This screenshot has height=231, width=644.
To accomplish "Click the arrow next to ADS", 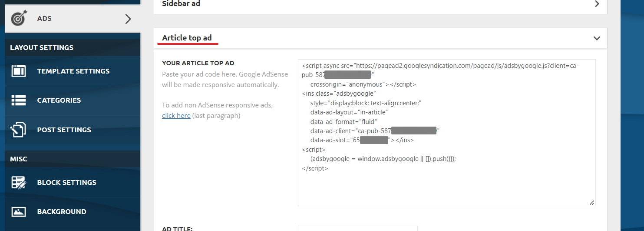I will click(x=128, y=19).
